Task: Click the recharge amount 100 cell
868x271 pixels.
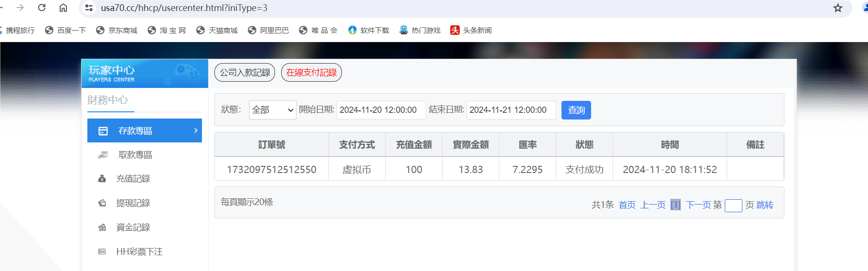Action: point(414,170)
